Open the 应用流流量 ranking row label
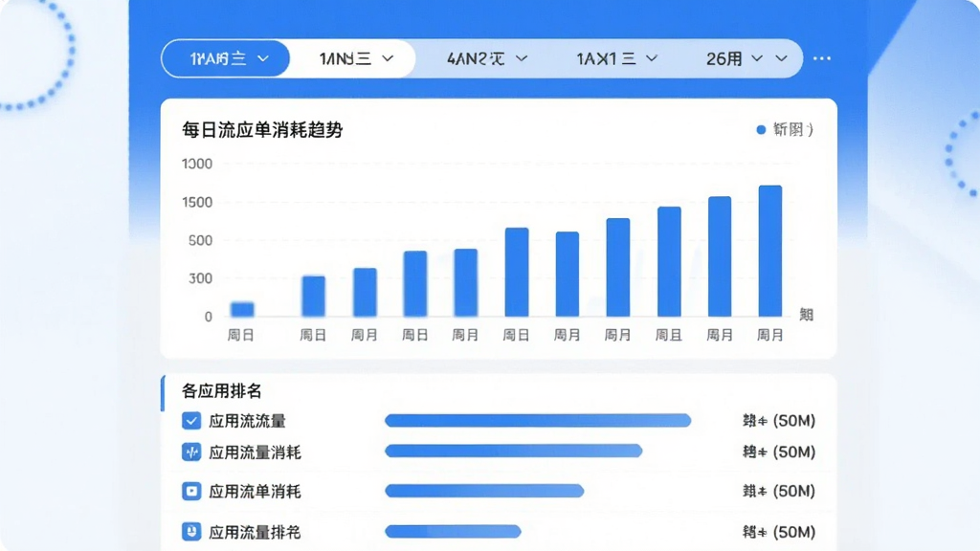Viewport: 980px width, 551px height. 248,421
